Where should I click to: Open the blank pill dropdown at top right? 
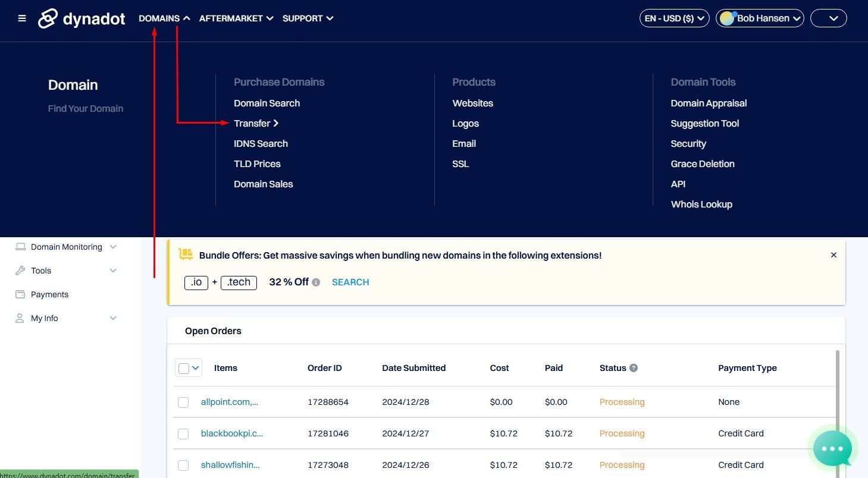pyautogui.click(x=829, y=18)
